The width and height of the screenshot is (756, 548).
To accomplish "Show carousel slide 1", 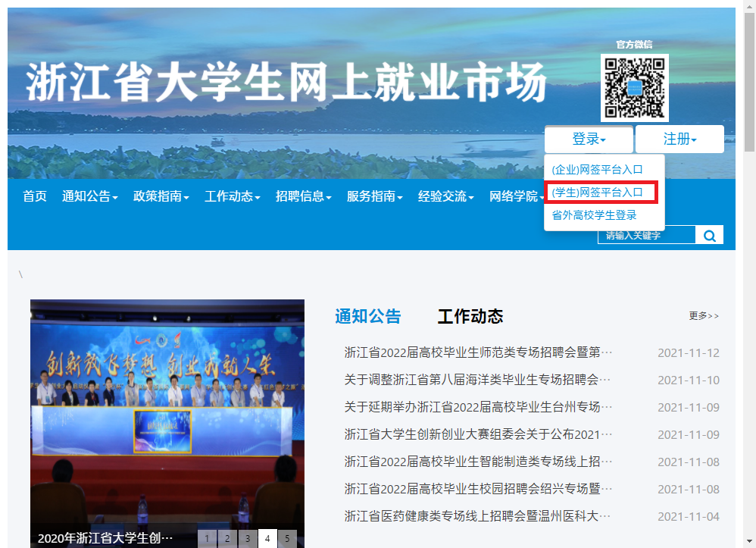I will coord(207,538).
